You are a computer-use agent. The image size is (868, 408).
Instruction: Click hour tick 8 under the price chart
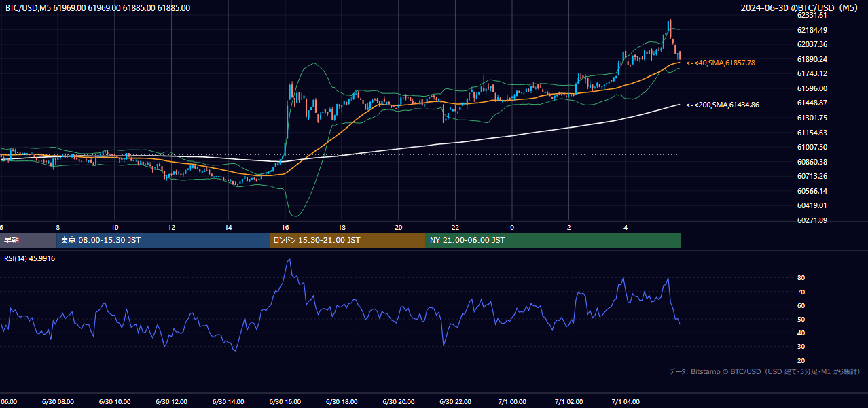(58, 227)
